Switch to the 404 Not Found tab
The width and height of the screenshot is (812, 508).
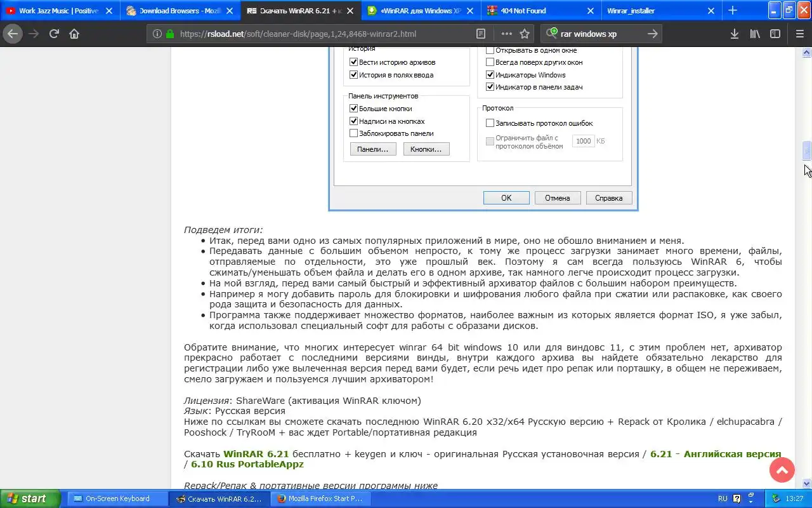(541, 11)
